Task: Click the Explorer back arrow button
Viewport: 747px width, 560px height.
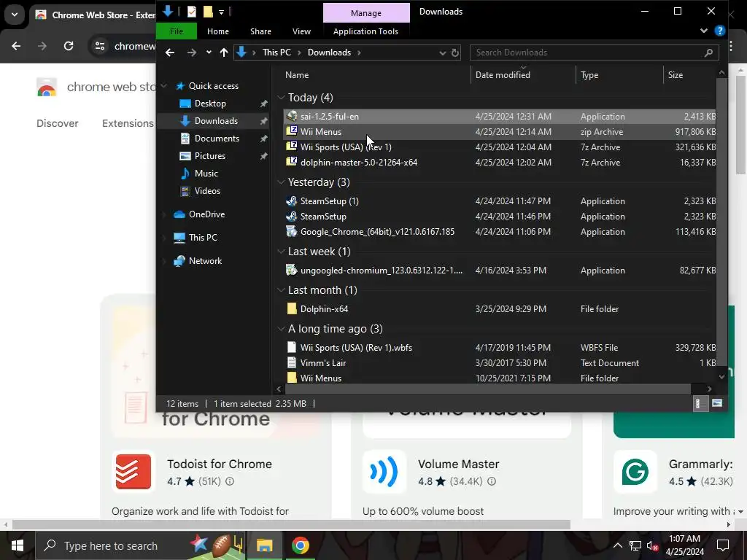Action: pyautogui.click(x=169, y=52)
